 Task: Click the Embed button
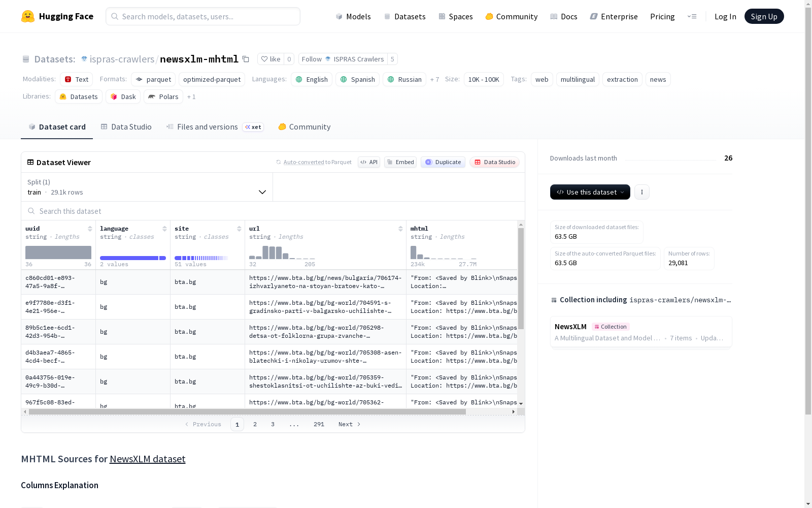pyautogui.click(x=400, y=162)
